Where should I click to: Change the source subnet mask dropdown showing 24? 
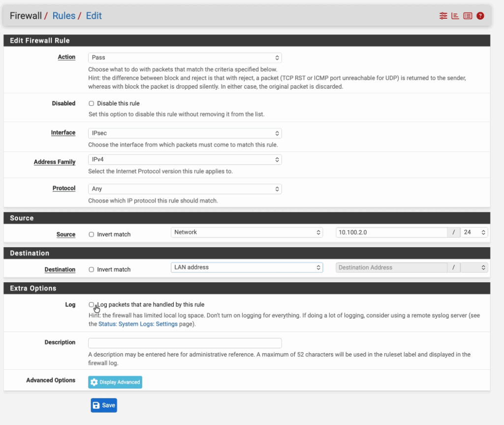coord(474,232)
